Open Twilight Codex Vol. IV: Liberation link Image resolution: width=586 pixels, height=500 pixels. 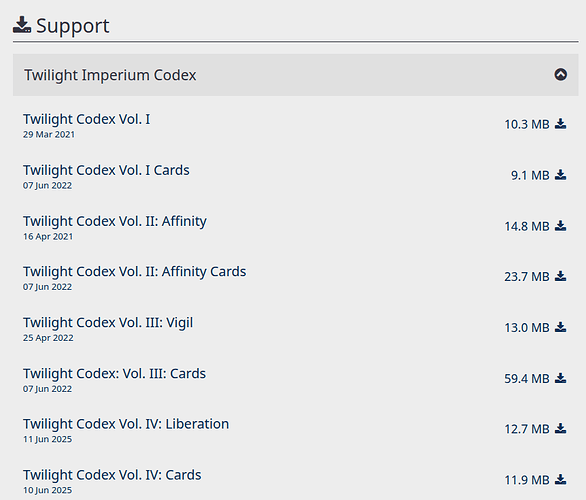point(126,424)
